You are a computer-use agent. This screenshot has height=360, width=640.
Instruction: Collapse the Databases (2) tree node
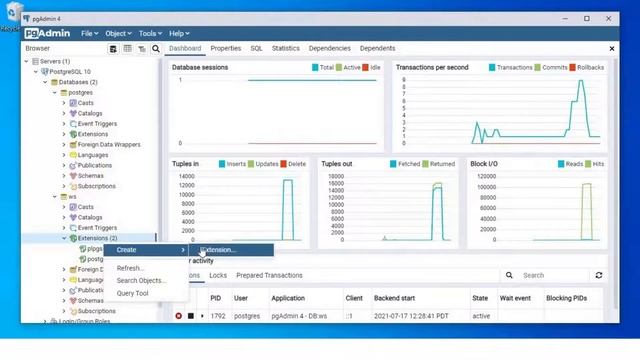coord(45,82)
